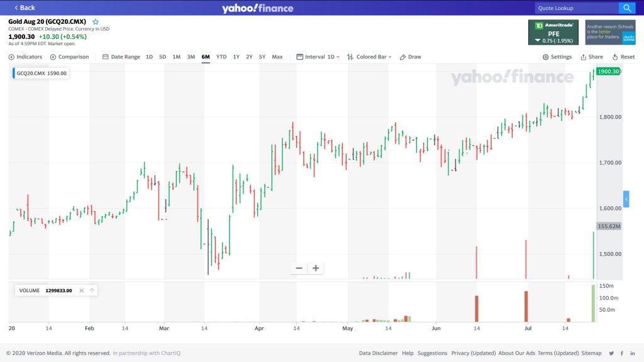Open Yahoo Finance Twitter page
The image size is (644, 362).
[611, 353]
